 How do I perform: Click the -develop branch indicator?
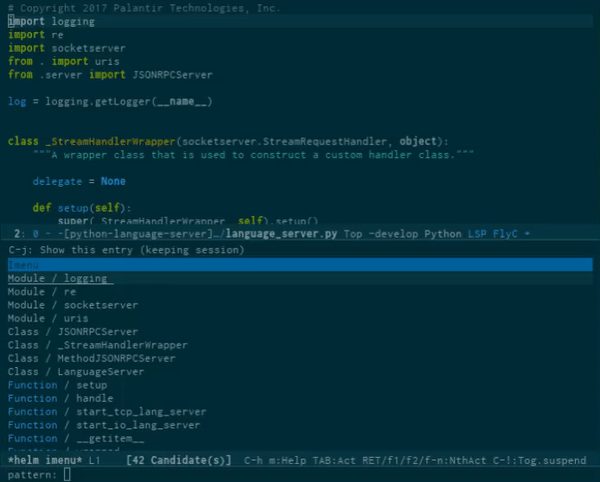(x=393, y=234)
